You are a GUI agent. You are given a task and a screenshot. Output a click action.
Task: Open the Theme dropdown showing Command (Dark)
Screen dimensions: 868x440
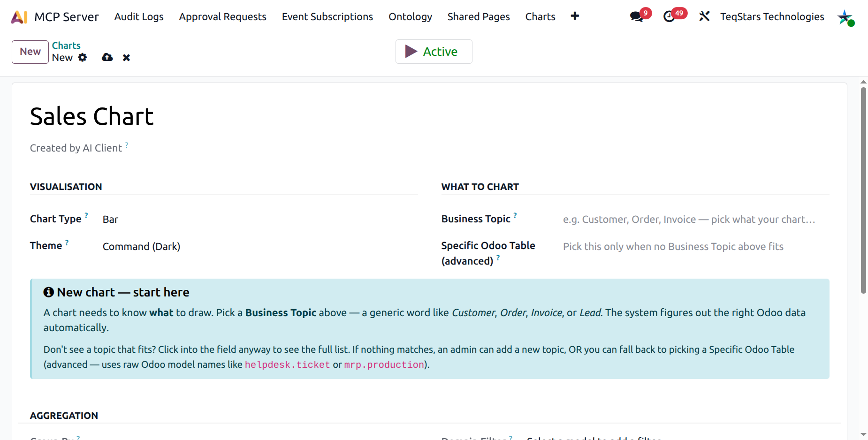(260, 247)
